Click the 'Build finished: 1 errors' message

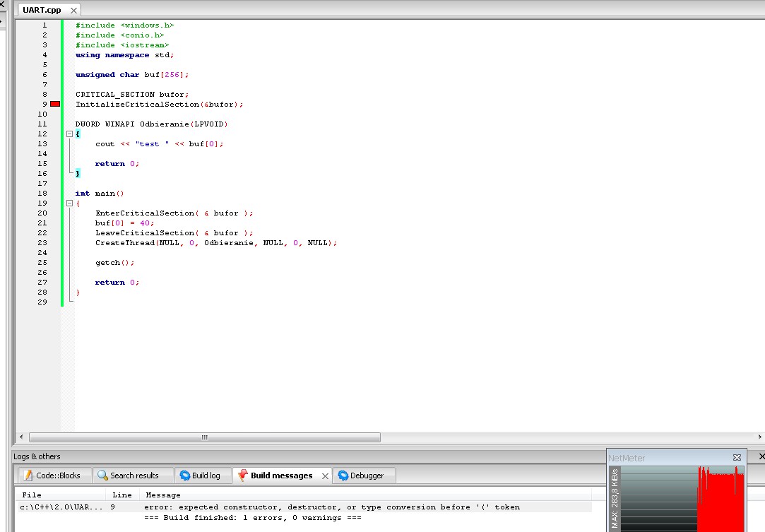click(253, 518)
